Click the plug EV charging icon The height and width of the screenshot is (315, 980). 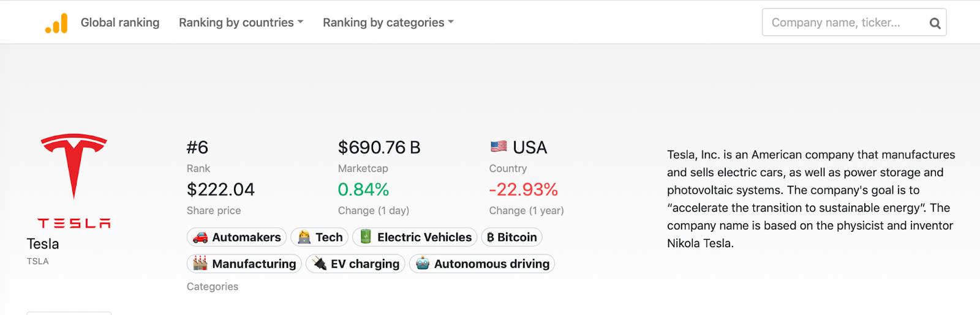(319, 264)
